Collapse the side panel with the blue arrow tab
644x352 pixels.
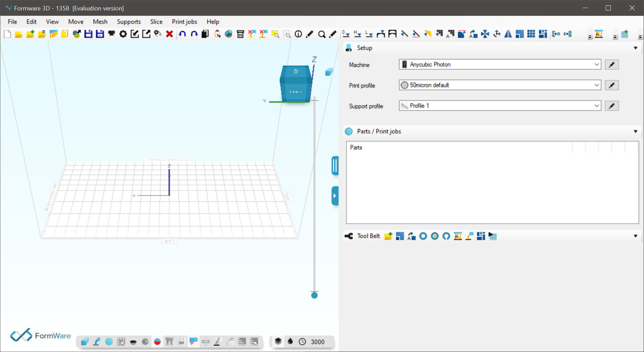pyautogui.click(x=335, y=196)
